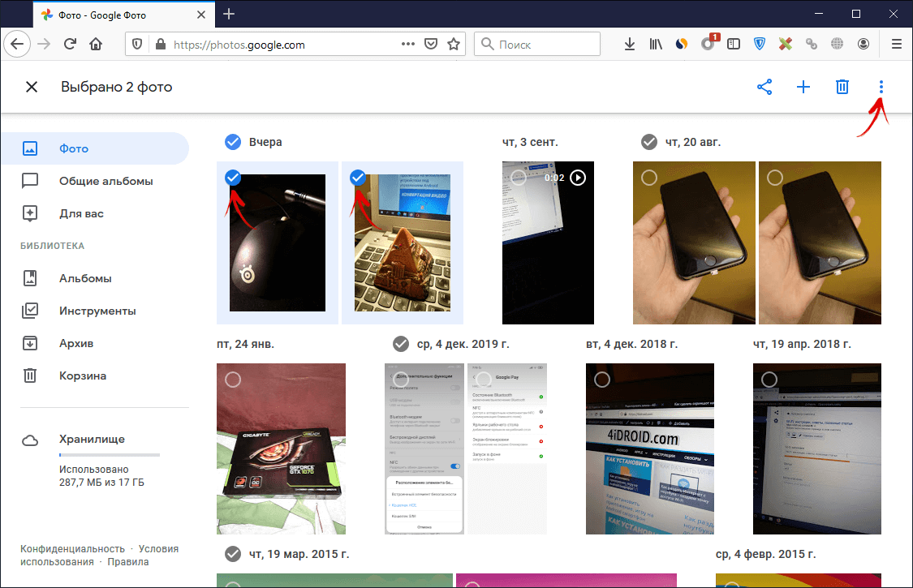Select all photos from "чт, 20 авг."
Image resolution: width=913 pixels, height=588 pixels.
point(648,142)
